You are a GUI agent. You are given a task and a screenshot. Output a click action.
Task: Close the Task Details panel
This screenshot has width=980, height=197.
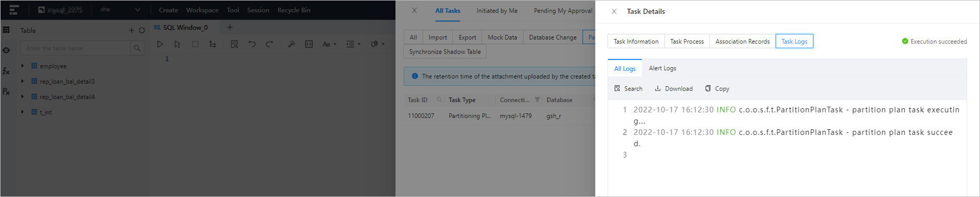coord(614,11)
